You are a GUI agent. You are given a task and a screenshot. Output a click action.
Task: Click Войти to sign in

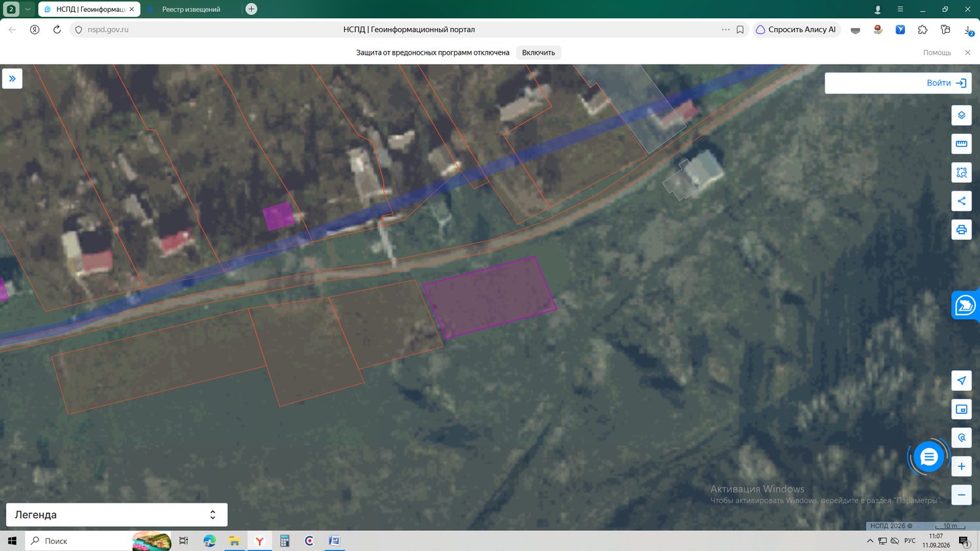point(946,83)
